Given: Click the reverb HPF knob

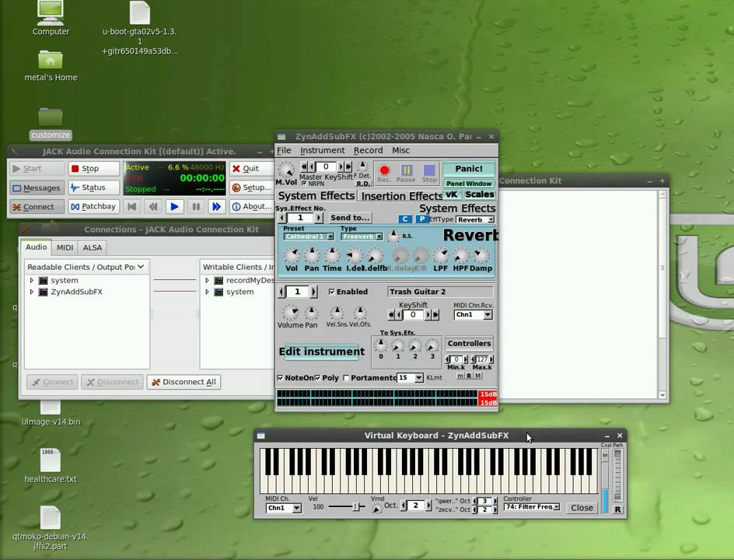Looking at the screenshot, I should click(x=460, y=255).
